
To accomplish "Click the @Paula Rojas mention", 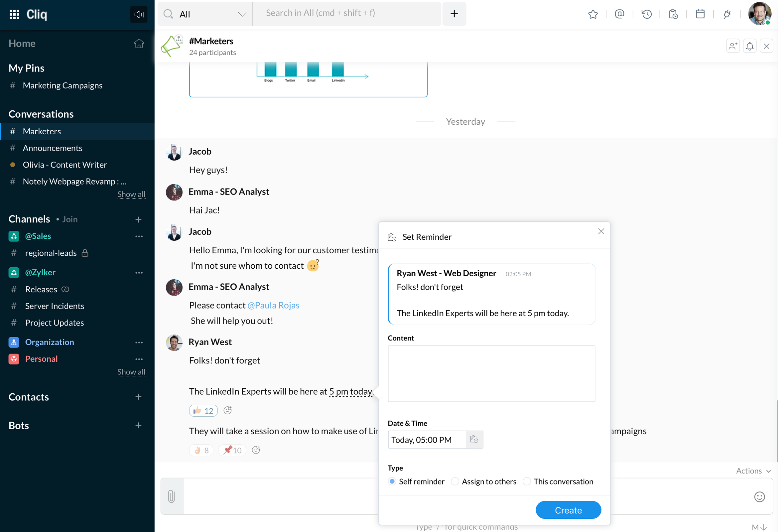I will [273, 305].
